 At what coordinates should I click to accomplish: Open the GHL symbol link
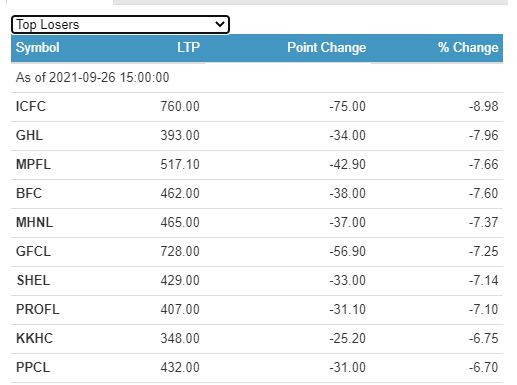point(29,136)
